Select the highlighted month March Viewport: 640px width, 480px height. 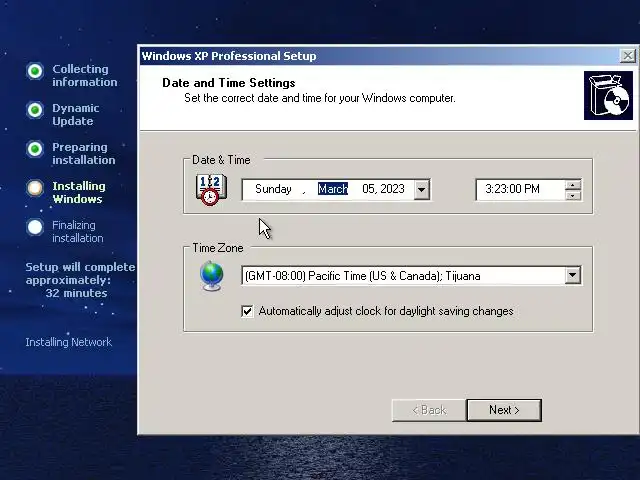333,189
